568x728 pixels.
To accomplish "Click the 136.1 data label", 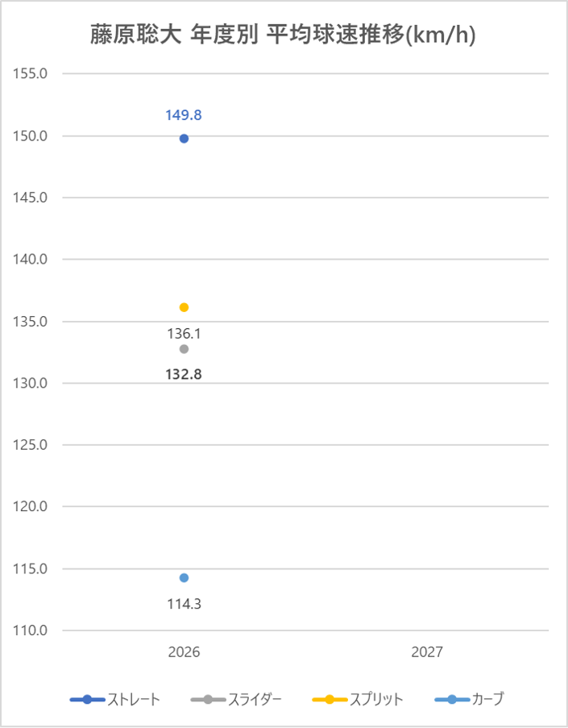I will [x=184, y=333].
